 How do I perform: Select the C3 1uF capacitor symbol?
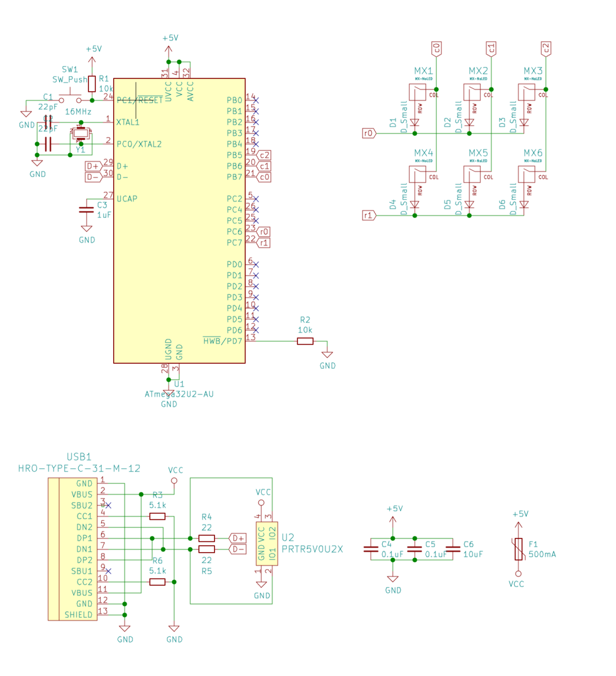coord(86,209)
